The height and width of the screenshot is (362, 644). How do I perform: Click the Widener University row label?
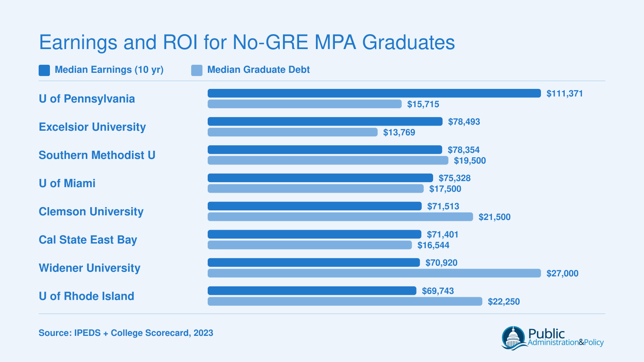tap(89, 268)
